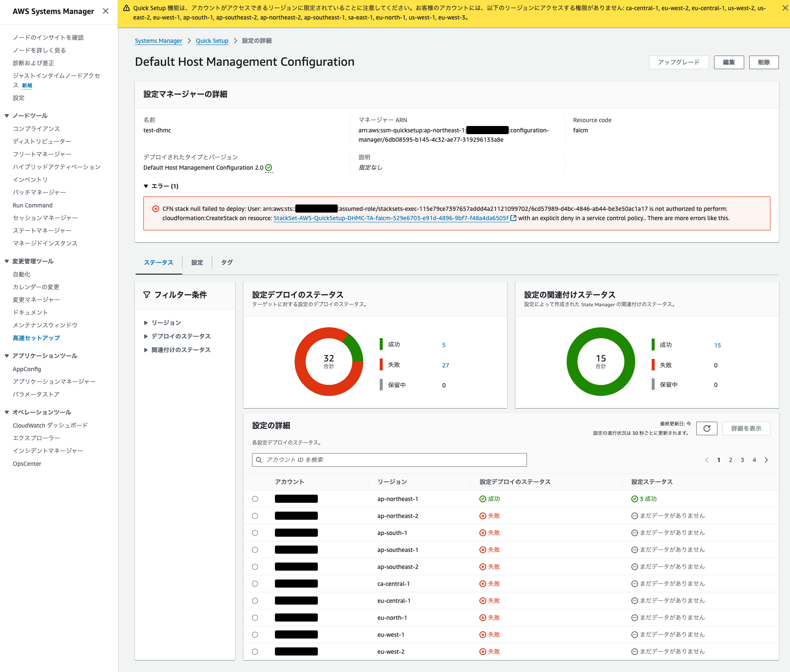
Task: Click the 編集 button
Action: point(729,62)
